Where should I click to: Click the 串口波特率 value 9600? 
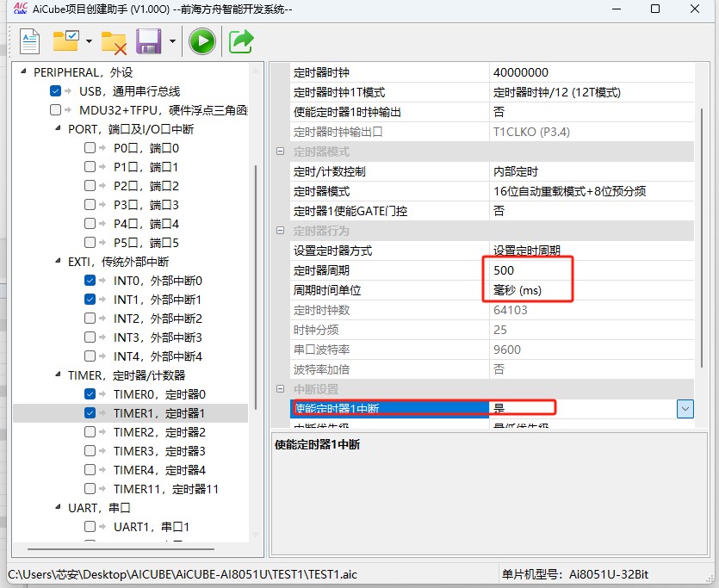592,350
